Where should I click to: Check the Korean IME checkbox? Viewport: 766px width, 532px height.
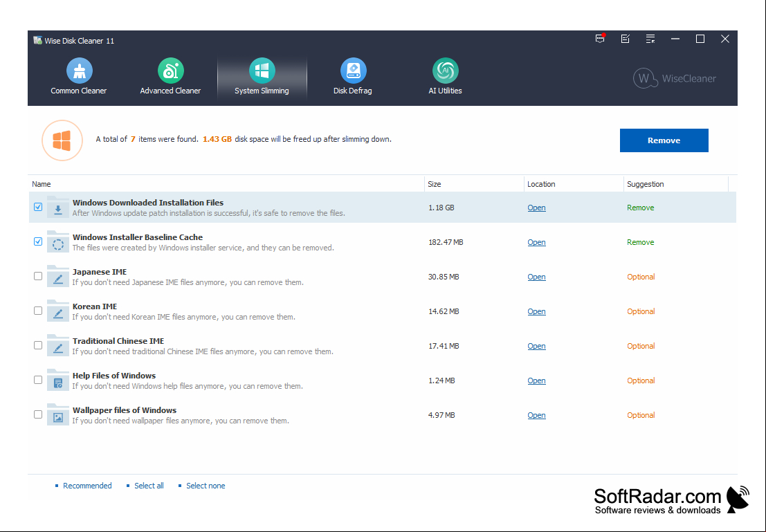[x=38, y=311]
